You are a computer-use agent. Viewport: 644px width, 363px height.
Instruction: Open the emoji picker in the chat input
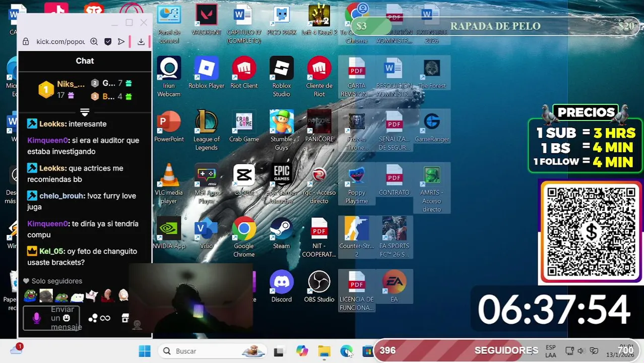point(68,318)
